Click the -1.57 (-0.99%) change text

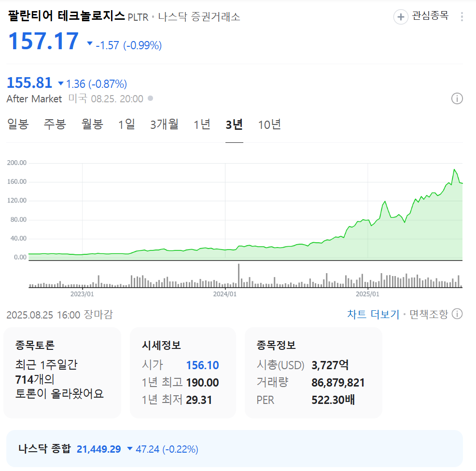point(128,45)
